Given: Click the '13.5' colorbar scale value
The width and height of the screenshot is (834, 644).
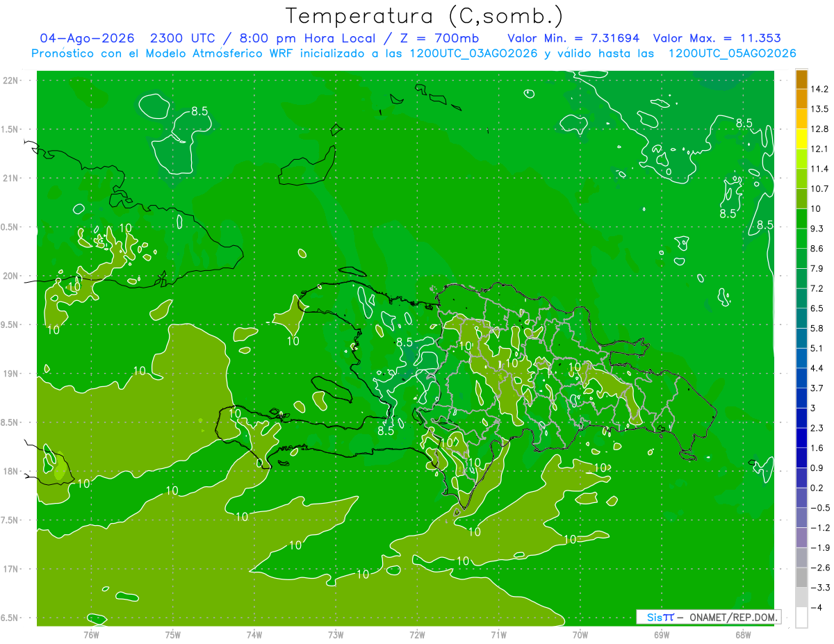Looking at the screenshot, I should pos(819,109).
